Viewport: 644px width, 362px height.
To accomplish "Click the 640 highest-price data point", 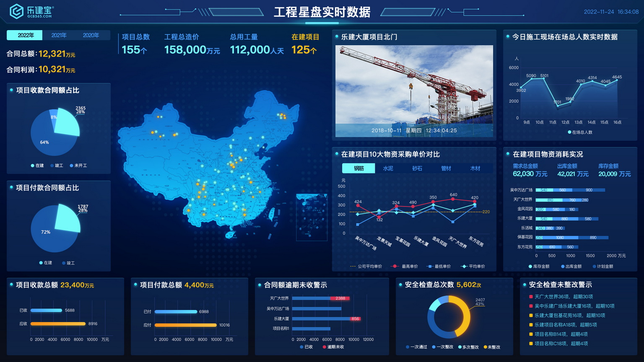I will click(453, 199).
